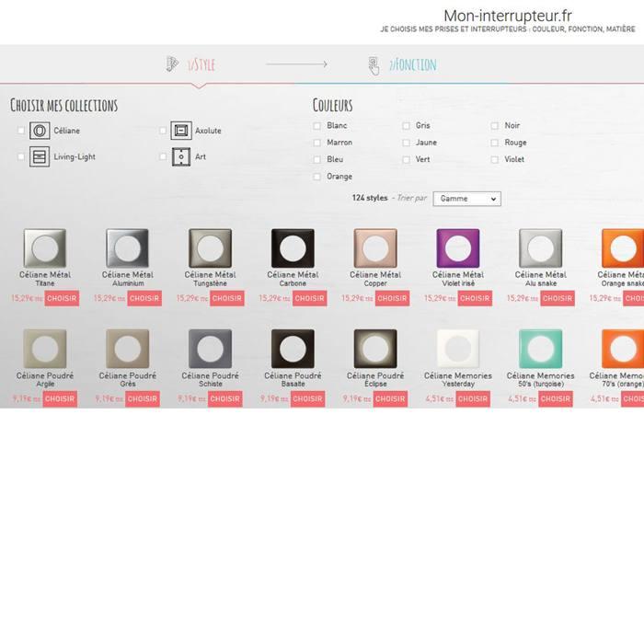Click CHOISIR for Céliane Métal Aluminium

click(144, 298)
